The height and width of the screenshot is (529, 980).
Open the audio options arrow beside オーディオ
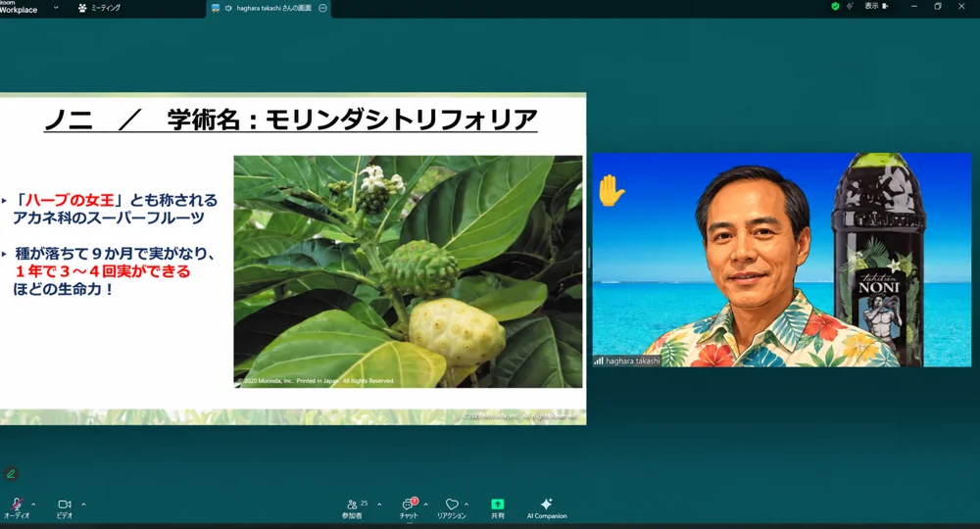coord(33,504)
